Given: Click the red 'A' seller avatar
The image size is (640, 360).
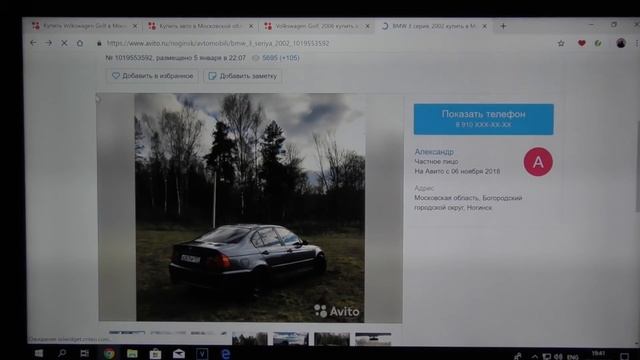Looking at the screenshot, I should [538, 162].
